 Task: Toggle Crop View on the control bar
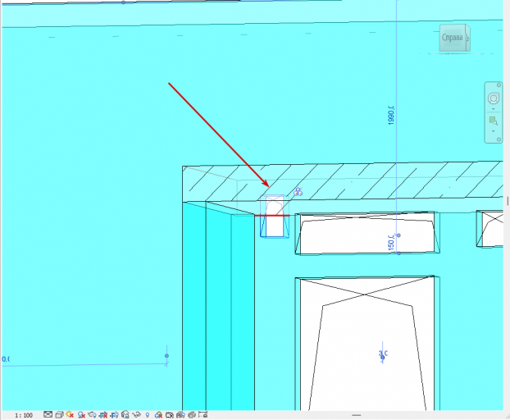[x=103, y=415]
